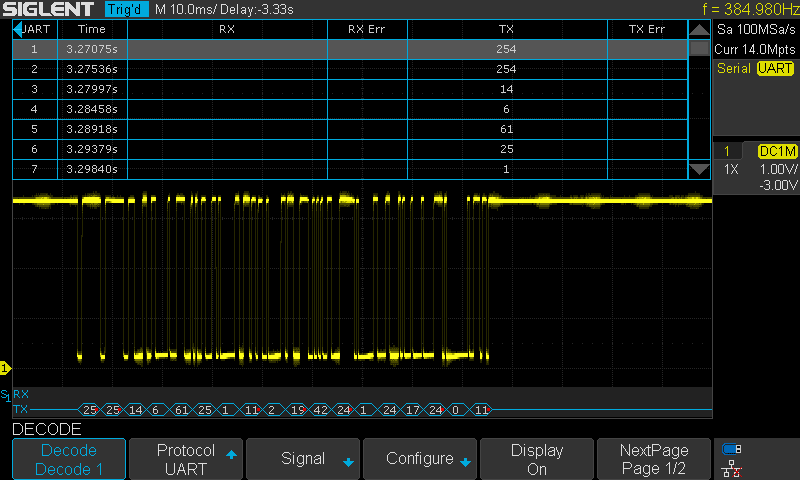Click the TX Err column header

[x=647, y=29]
